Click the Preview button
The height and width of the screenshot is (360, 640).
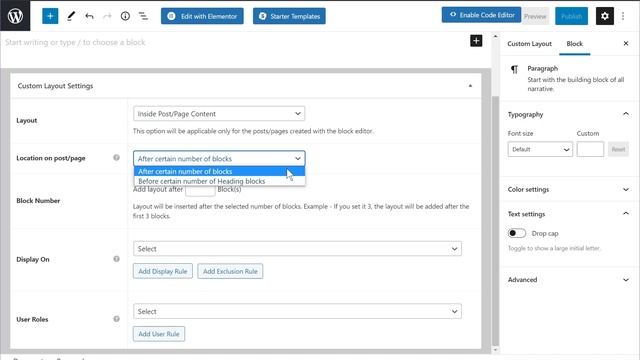[535, 16]
